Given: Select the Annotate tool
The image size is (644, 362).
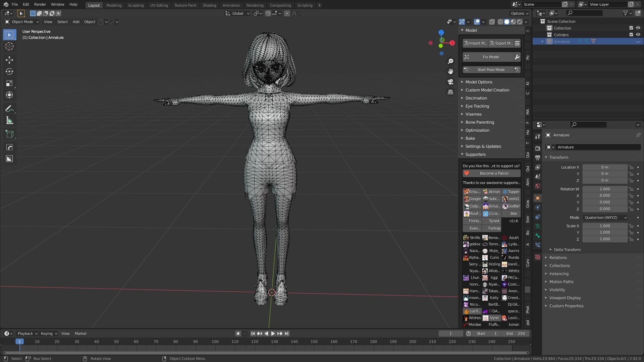Looking at the screenshot, I should tap(9, 109).
